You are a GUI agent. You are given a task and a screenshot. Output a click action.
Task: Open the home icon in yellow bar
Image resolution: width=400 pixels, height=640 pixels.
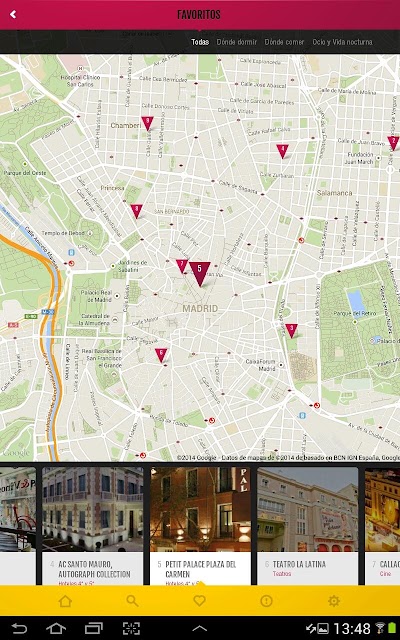[x=65, y=601]
